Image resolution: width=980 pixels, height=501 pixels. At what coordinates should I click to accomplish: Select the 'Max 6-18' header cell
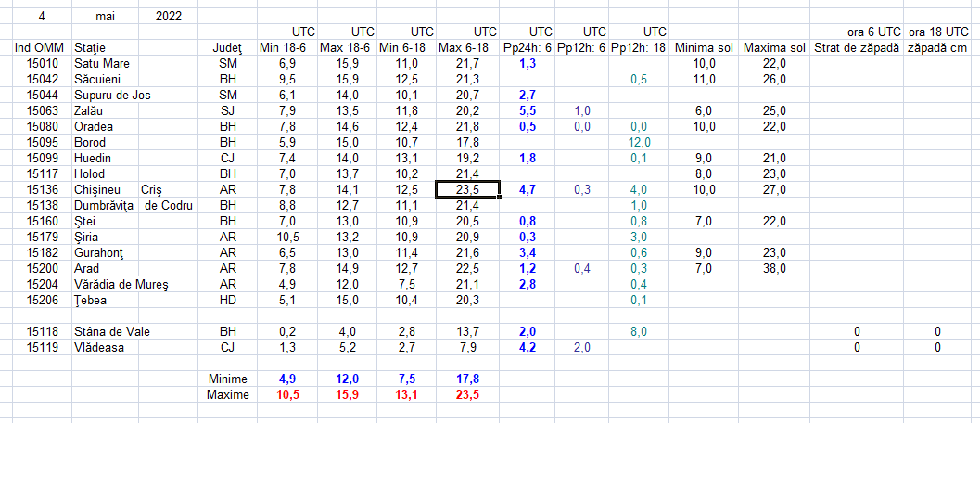(467, 47)
